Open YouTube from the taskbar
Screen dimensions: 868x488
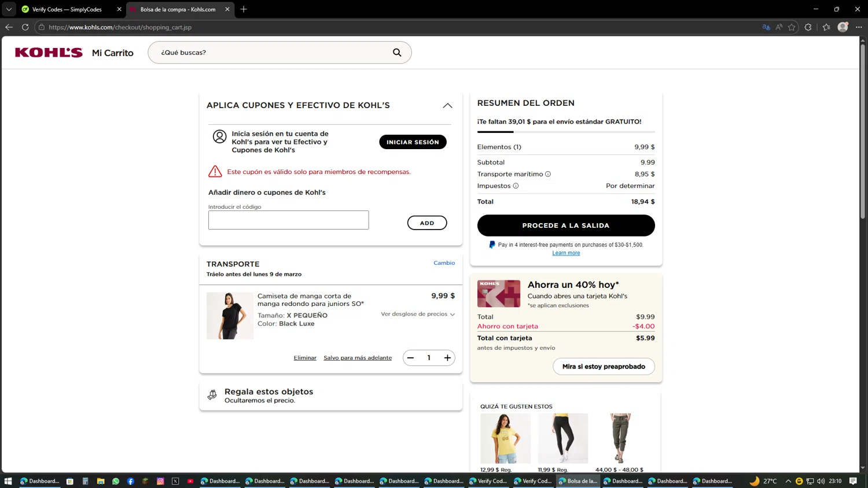(x=190, y=481)
